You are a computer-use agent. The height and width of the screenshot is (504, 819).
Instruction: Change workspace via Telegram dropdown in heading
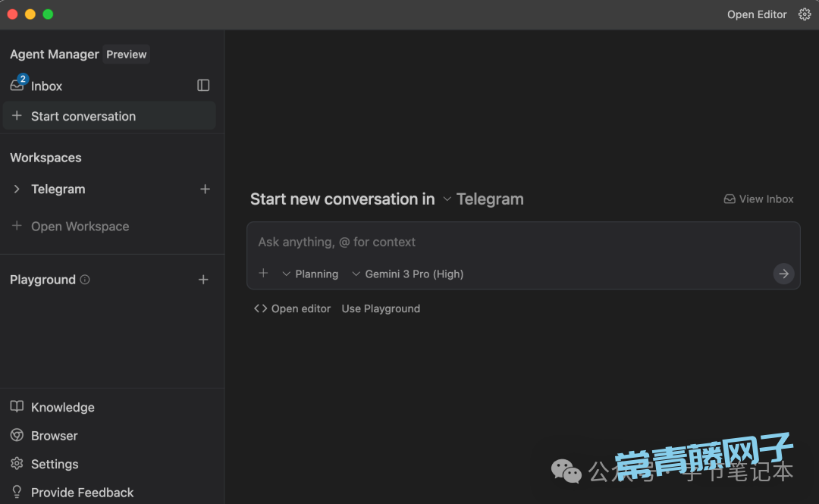[483, 199]
